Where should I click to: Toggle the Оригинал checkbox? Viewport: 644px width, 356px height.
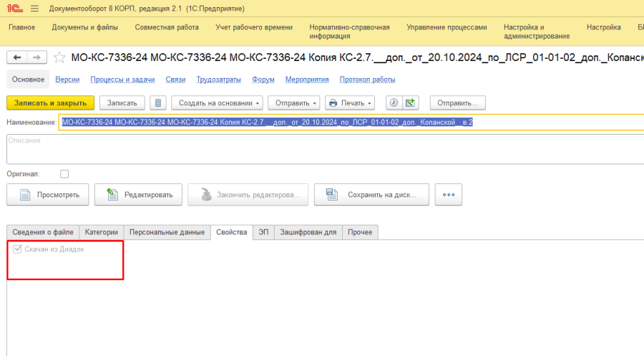point(64,174)
